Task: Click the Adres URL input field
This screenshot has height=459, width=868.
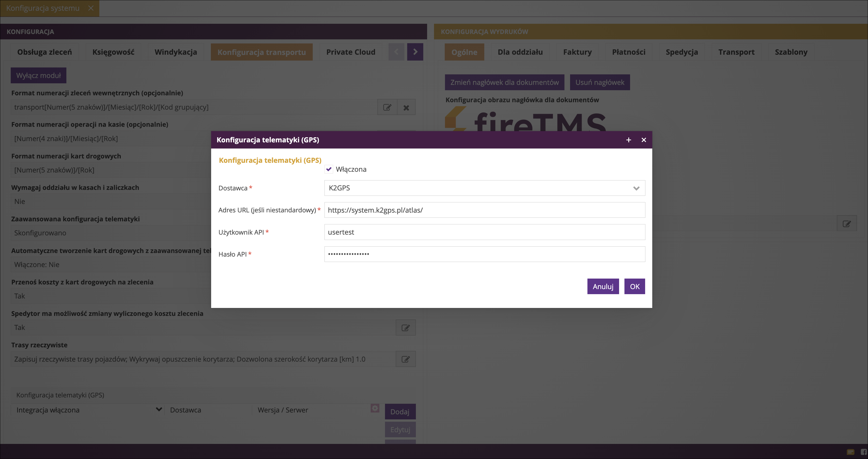Action: click(x=485, y=210)
